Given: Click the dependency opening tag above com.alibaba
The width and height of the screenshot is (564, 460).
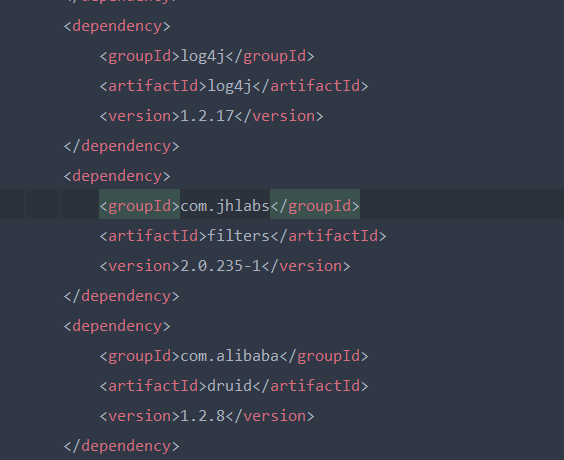Looking at the screenshot, I should pos(117,327).
